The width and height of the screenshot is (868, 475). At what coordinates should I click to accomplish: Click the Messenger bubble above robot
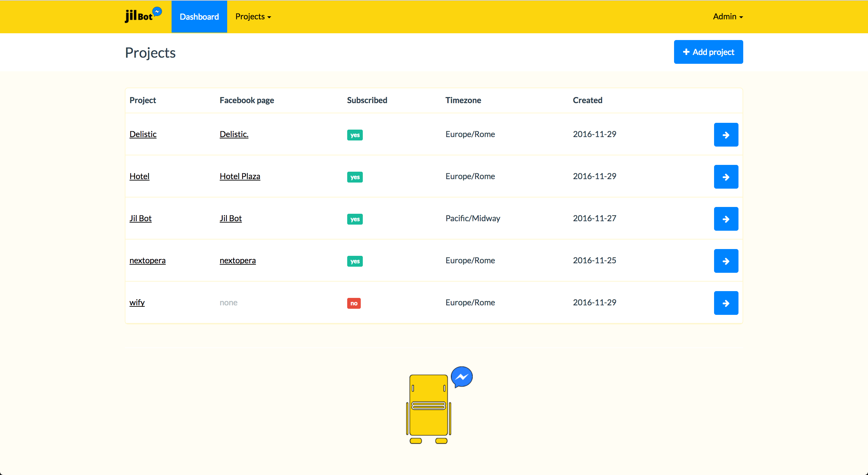pyautogui.click(x=461, y=377)
